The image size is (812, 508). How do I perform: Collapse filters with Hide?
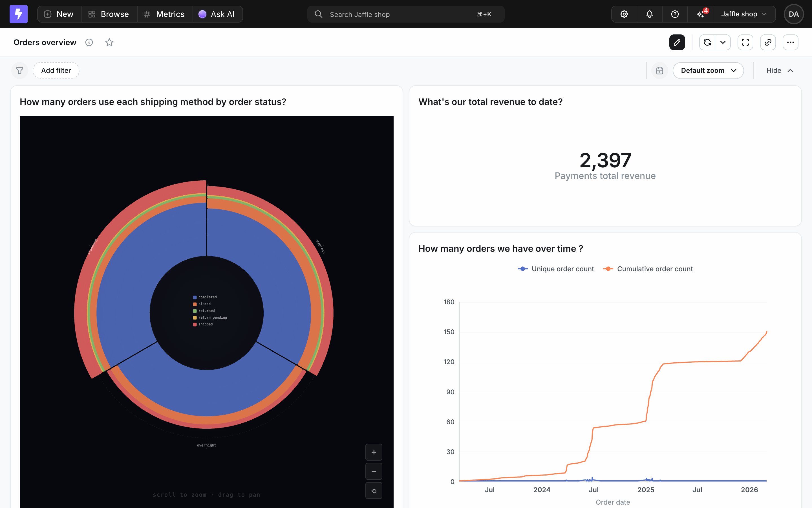click(x=780, y=71)
